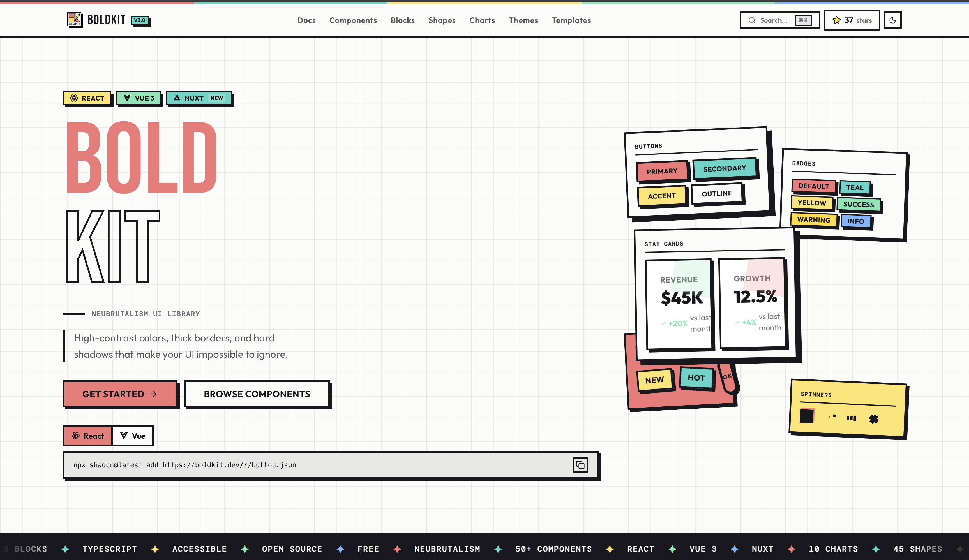Click the Primary demo button swatch

click(x=662, y=171)
